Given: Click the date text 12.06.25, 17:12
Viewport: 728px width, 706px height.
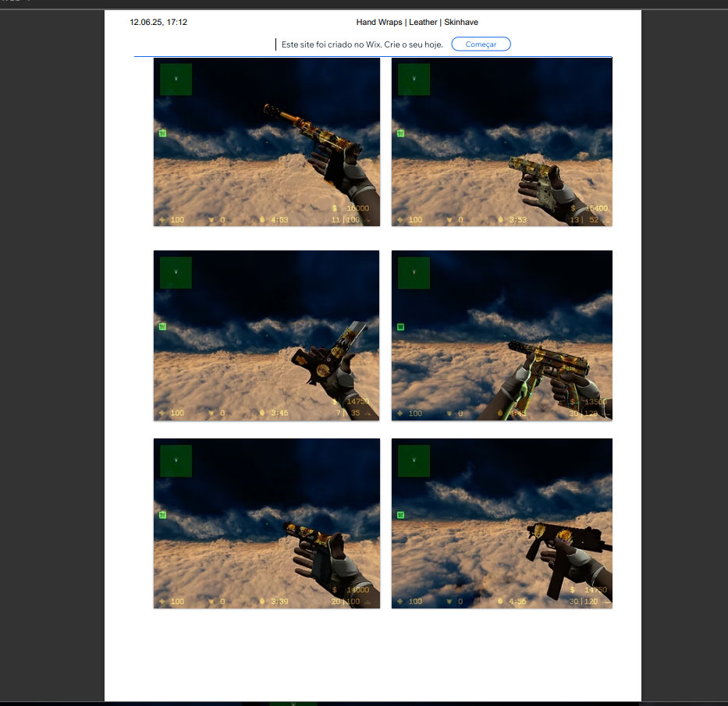Looking at the screenshot, I should 158,22.
